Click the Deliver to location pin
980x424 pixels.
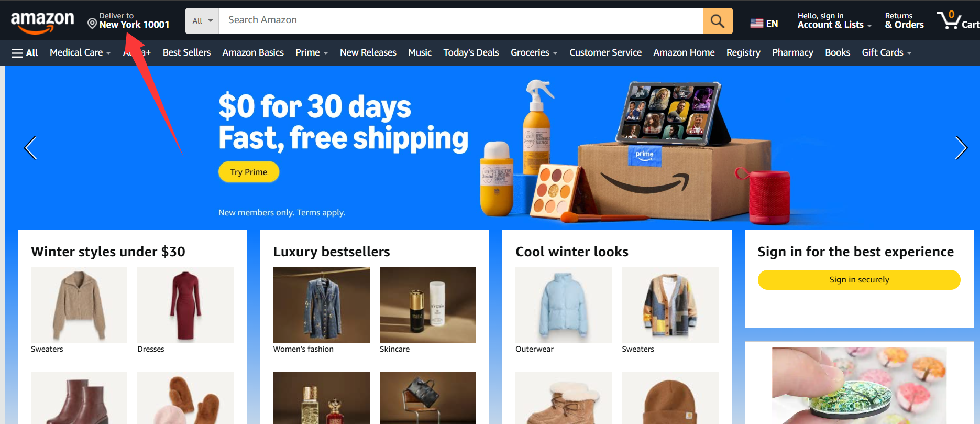pos(92,24)
